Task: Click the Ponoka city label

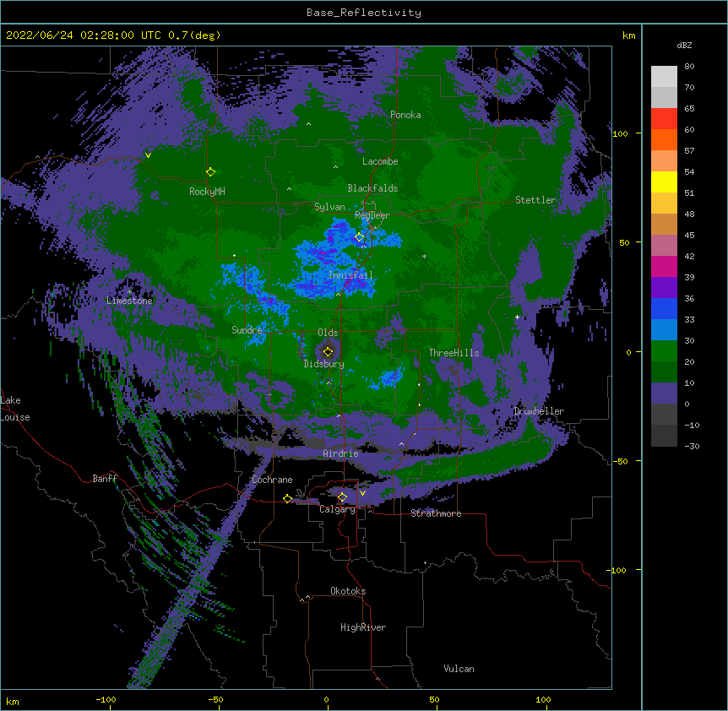Action: pos(405,115)
